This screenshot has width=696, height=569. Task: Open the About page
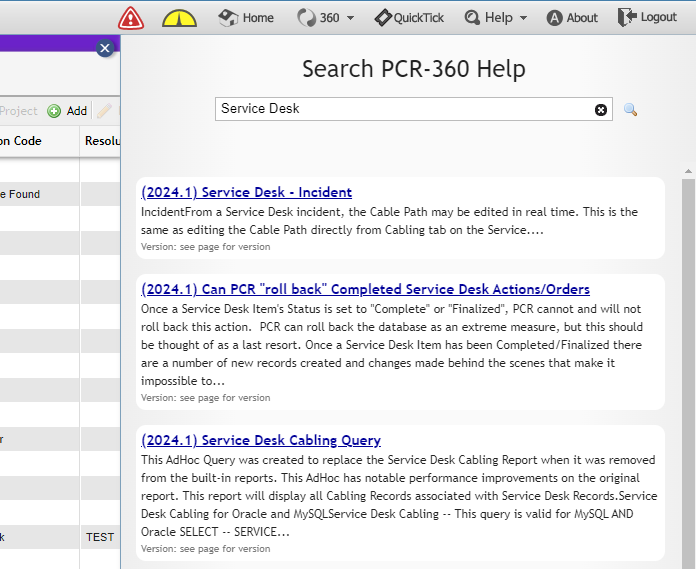[572, 18]
